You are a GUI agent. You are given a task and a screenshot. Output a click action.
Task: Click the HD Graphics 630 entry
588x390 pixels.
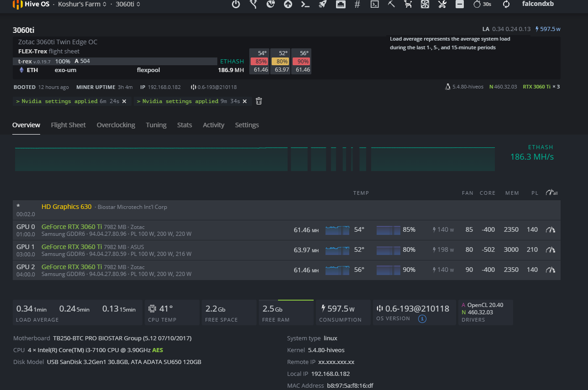coord(67,207)
